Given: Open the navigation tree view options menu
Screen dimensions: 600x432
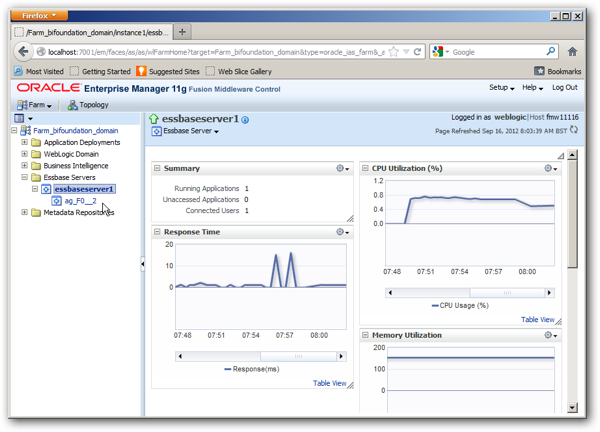Looking at the screenshot, I should pos(23,118).
